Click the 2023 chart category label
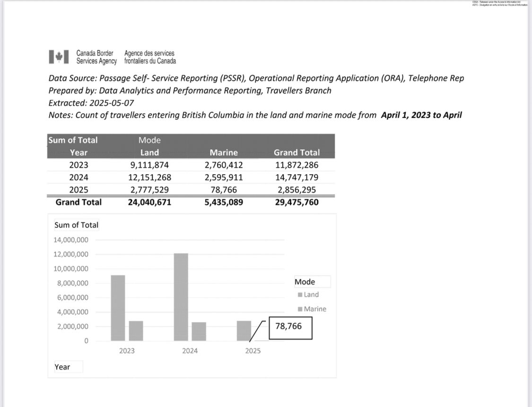The height and width of the screenshot is (407, 532). tap(127, 351)
